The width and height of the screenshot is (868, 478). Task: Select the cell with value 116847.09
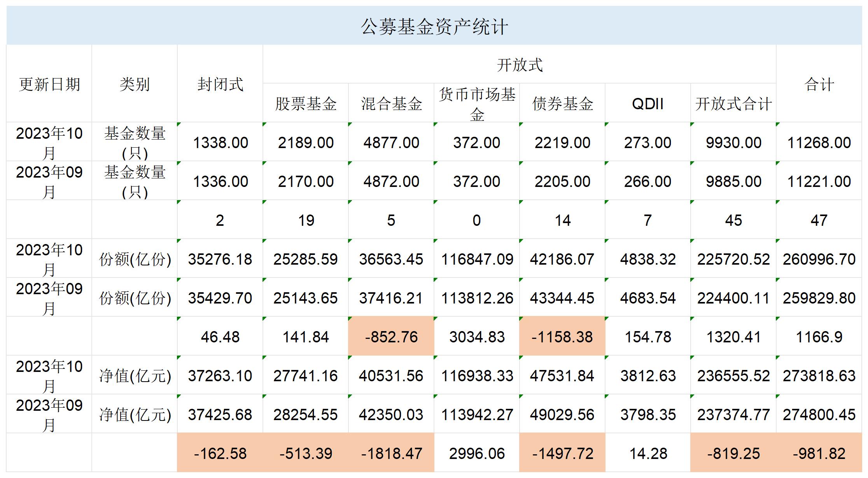tap(477, 259)
